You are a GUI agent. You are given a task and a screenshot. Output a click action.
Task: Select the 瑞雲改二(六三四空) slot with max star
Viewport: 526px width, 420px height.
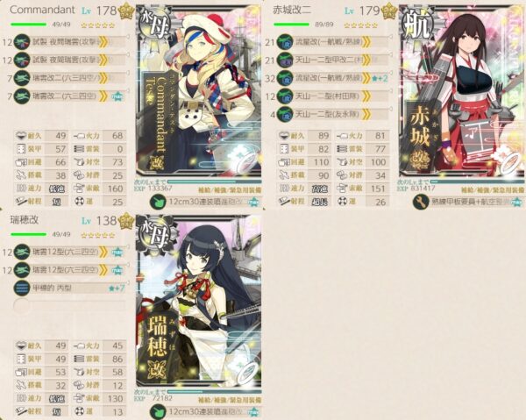click(x=70, y=96)
